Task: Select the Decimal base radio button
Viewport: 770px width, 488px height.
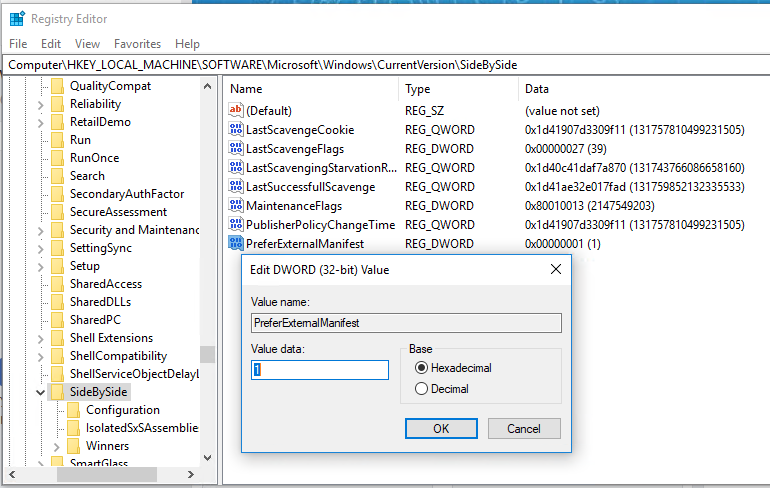Action: click(421, 389)
